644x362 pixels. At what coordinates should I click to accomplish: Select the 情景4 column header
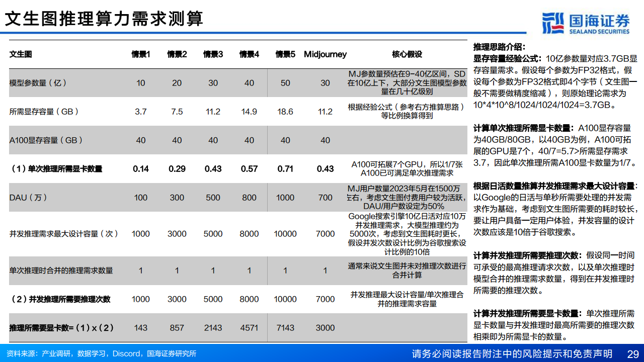(250, 54)
